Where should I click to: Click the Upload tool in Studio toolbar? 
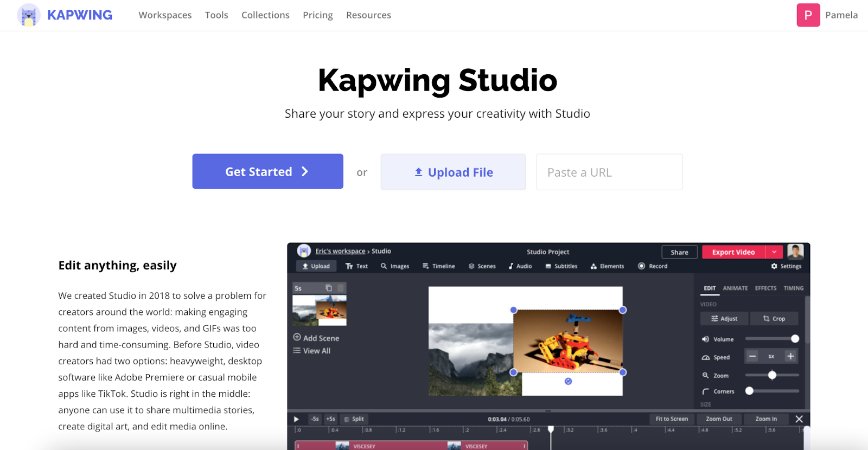coord(316,266)
